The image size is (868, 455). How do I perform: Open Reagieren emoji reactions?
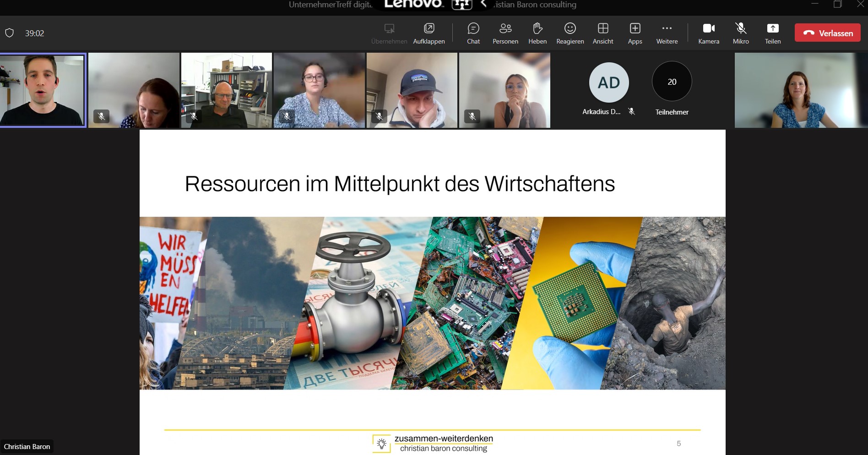pyautogui.click(x=570, y=33)
